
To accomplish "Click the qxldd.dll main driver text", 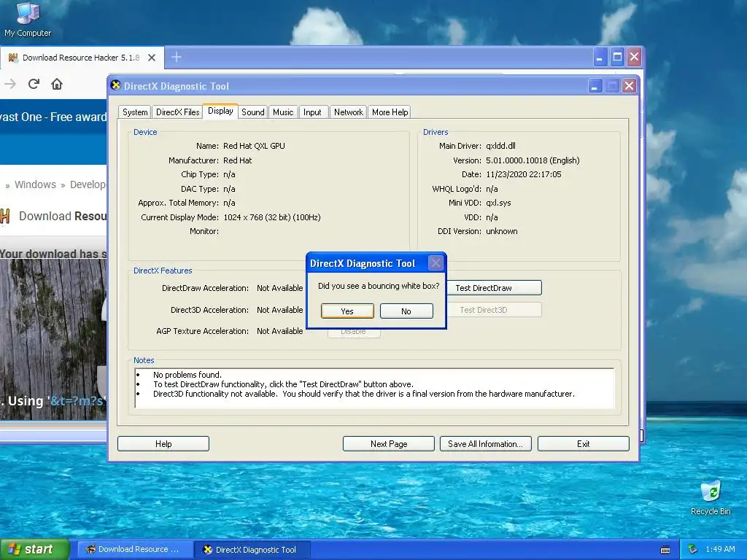I will point(500,146).
